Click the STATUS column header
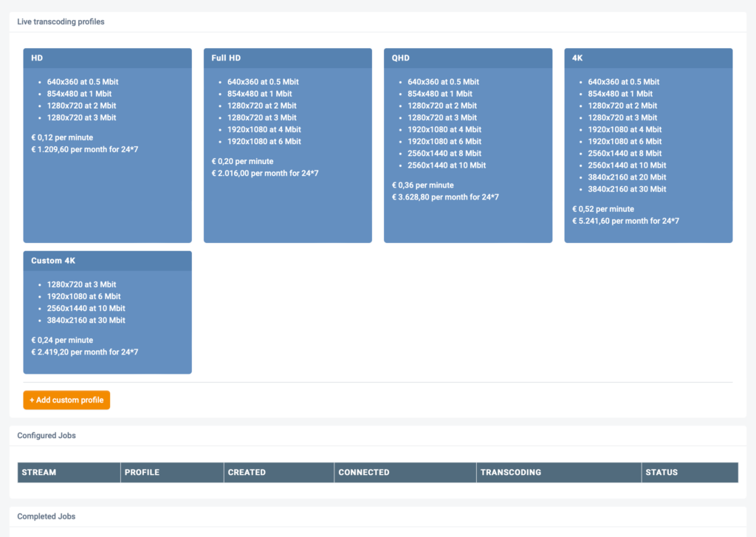 [661, 472]
